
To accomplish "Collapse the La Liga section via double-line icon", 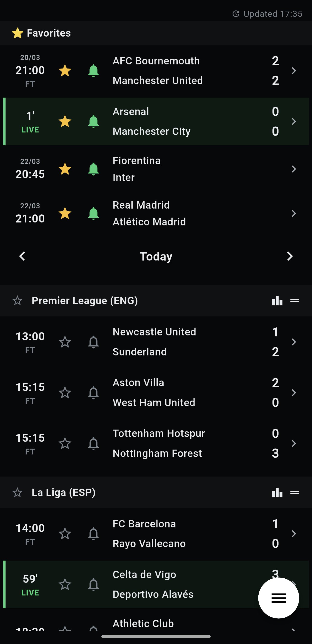I will 294,493.
